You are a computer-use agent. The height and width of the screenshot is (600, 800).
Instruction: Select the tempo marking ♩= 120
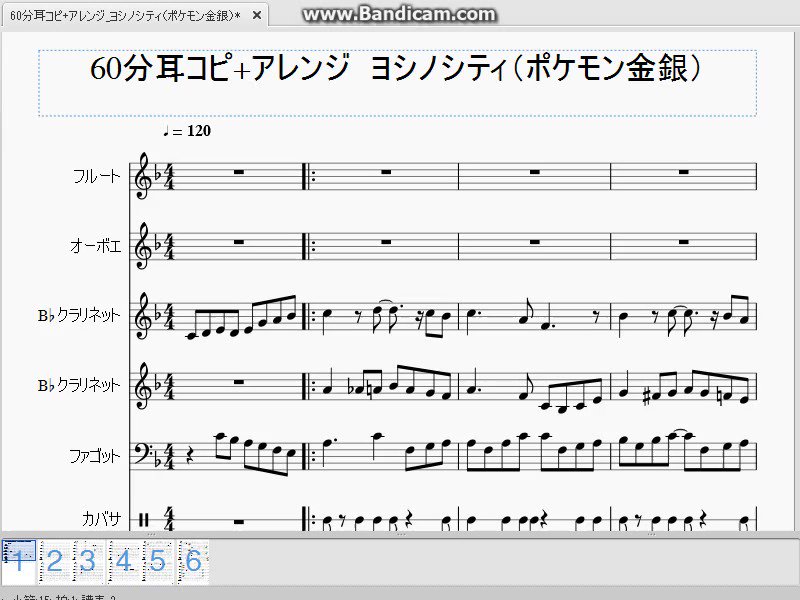(187, 131)
